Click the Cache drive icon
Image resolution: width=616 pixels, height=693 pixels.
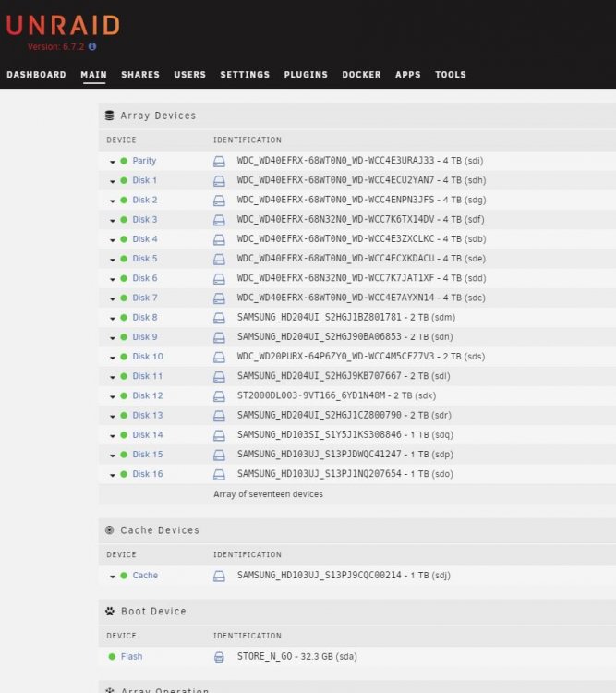[219, 576]
